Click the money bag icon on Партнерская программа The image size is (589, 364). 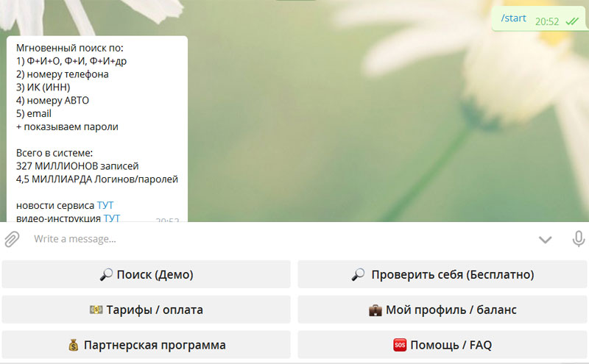coord(74,345)
